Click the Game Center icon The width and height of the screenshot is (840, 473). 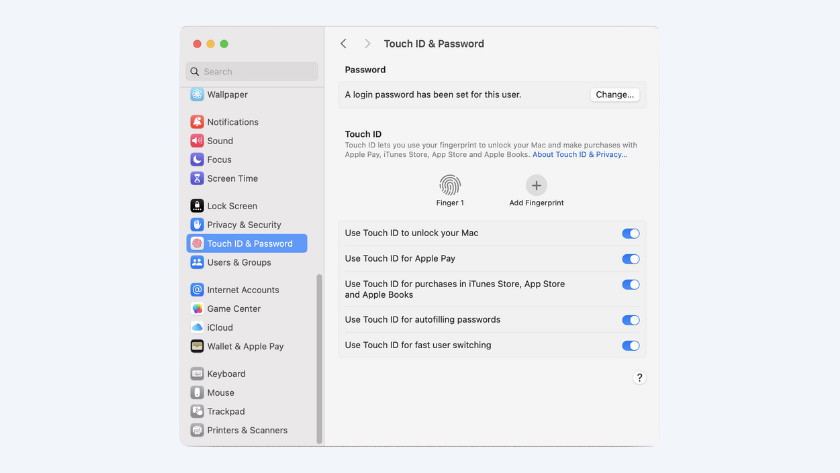coord(197,309)
